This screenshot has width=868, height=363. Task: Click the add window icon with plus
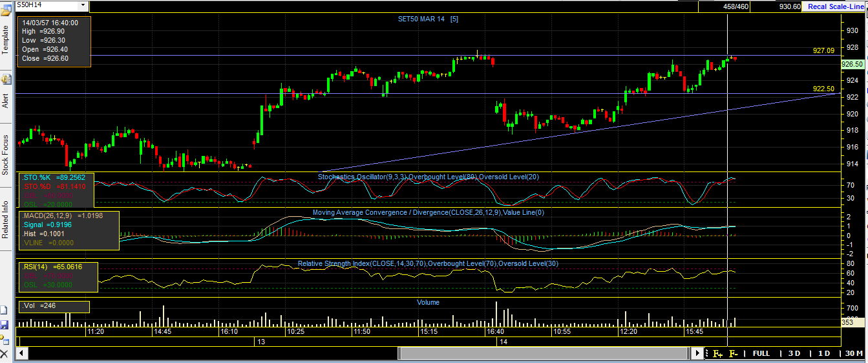point(5,338)
